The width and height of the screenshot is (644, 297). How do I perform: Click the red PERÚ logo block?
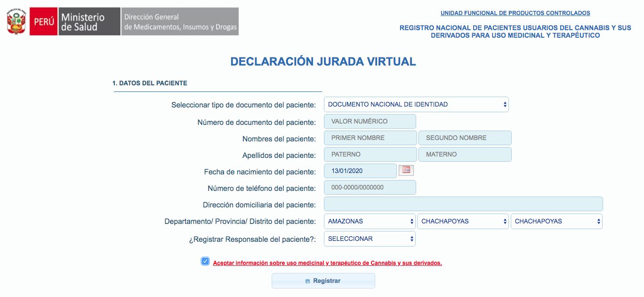coord(43,22)
